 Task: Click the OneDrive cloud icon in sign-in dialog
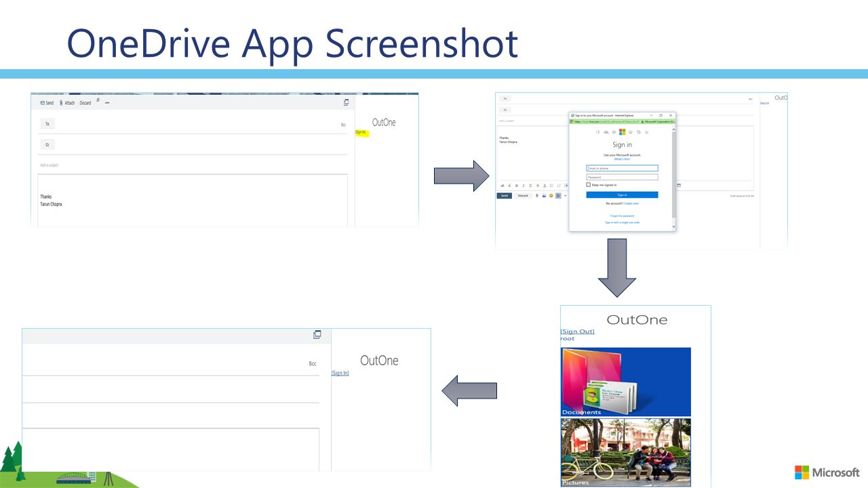606,132
